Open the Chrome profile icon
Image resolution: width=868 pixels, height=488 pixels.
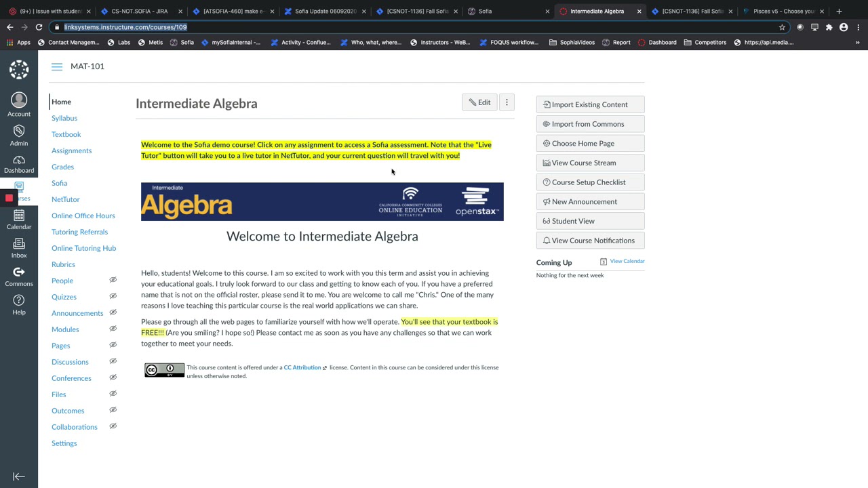point(844,27)
